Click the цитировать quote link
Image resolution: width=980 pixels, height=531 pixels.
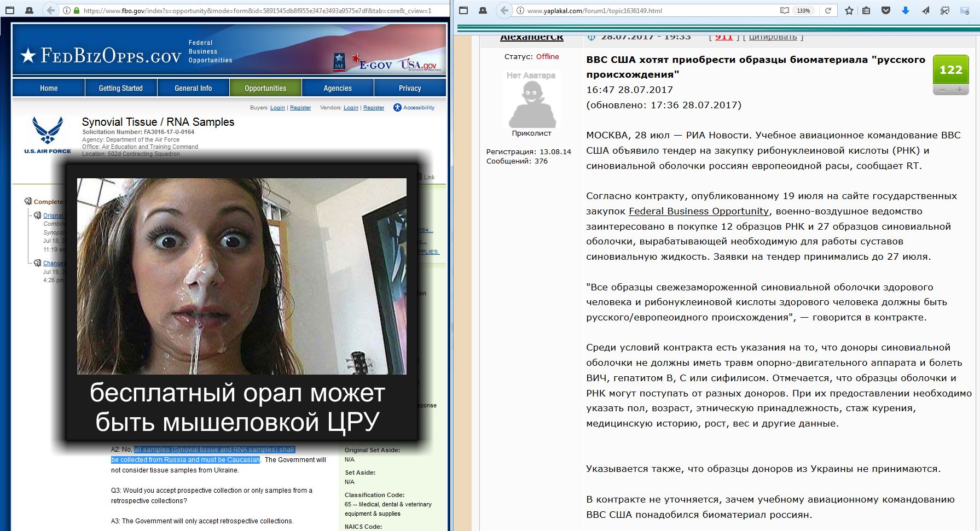[773, 37]
